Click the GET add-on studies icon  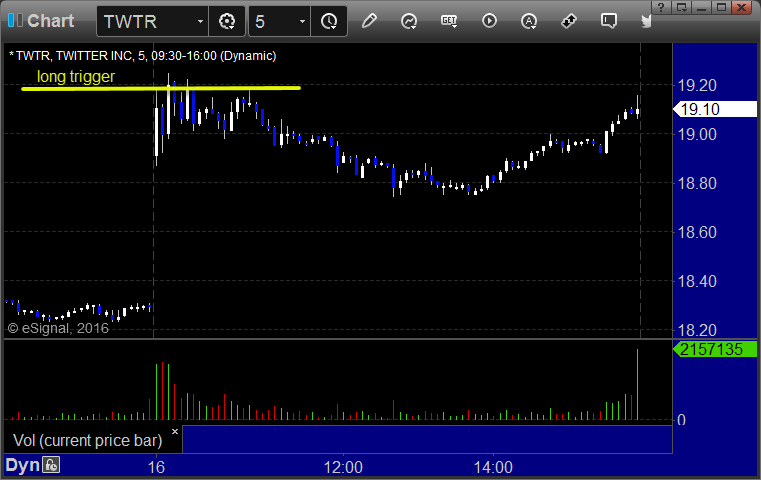pos(449,21)
